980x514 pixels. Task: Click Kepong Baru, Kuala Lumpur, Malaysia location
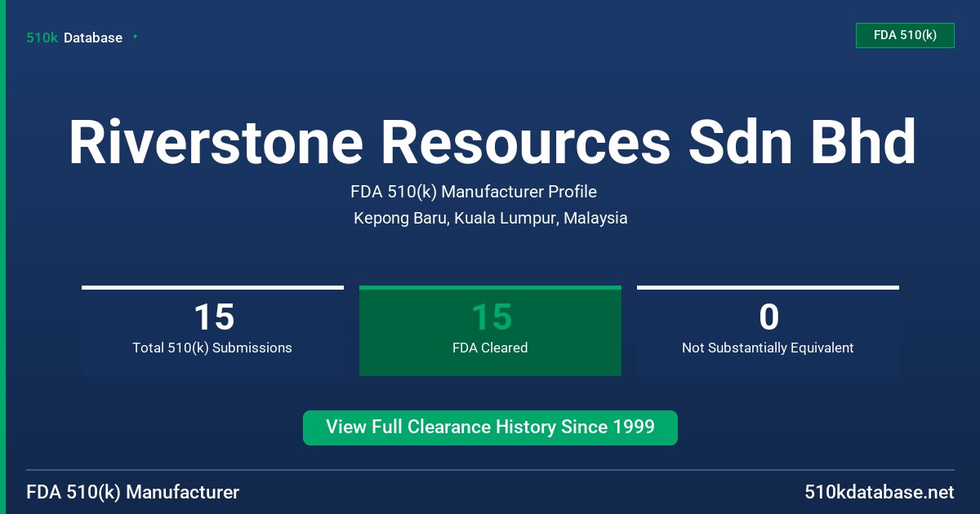click(x=490, y=219)
